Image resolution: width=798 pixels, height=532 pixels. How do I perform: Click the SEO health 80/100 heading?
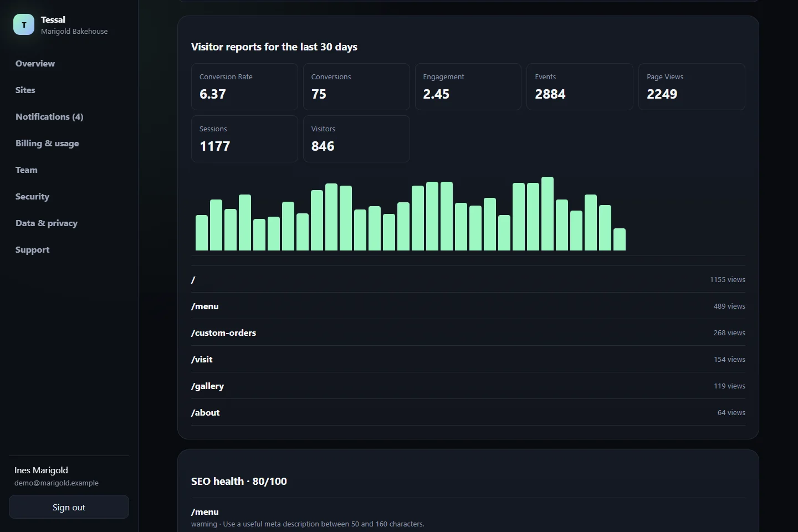pos(239,482)
